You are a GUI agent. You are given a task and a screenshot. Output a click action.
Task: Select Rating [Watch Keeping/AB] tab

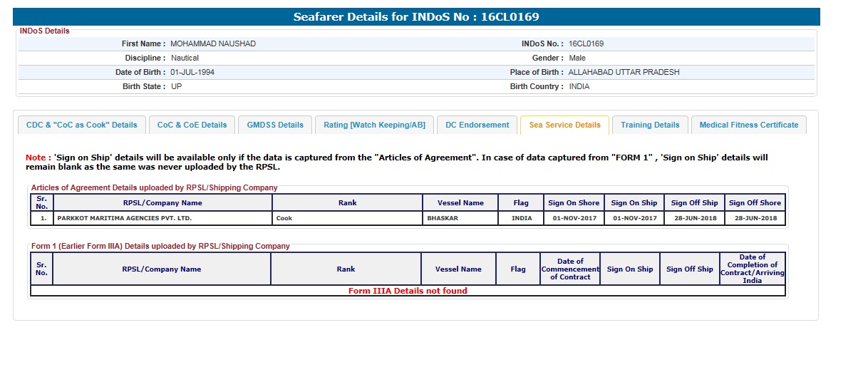click(x=374, y=125)
